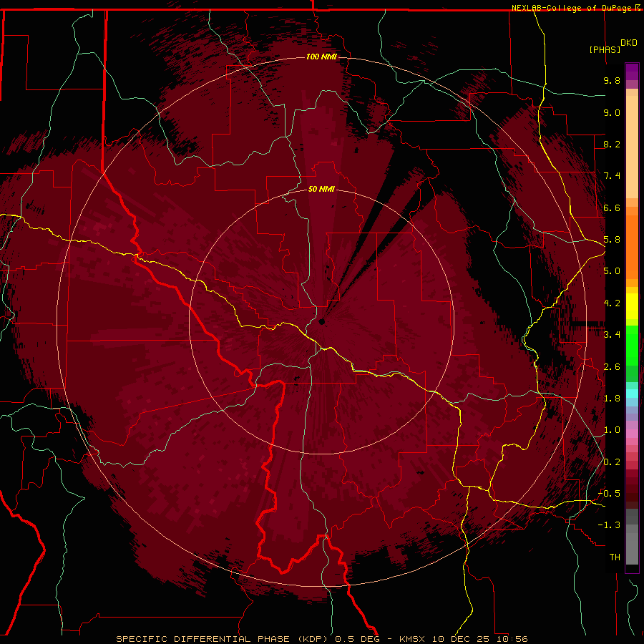Click the 0.2 value on the scale
This screenshot has width=644, height=644.
coord(612,462)
